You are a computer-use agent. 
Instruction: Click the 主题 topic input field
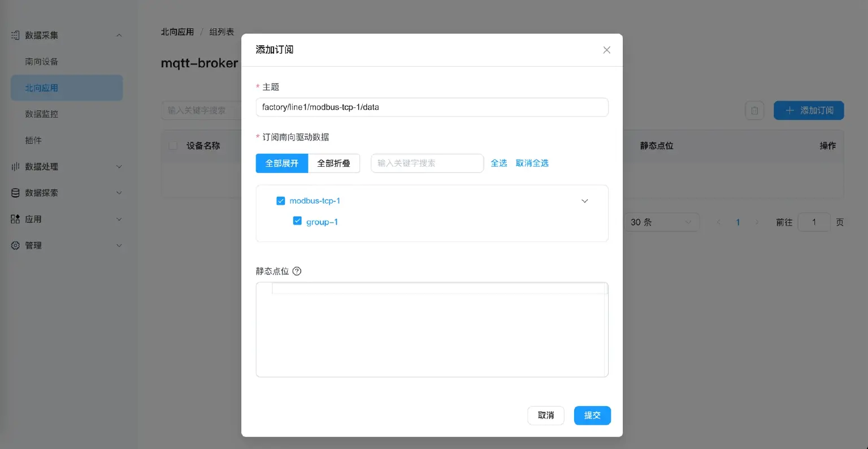click(432, 107)
